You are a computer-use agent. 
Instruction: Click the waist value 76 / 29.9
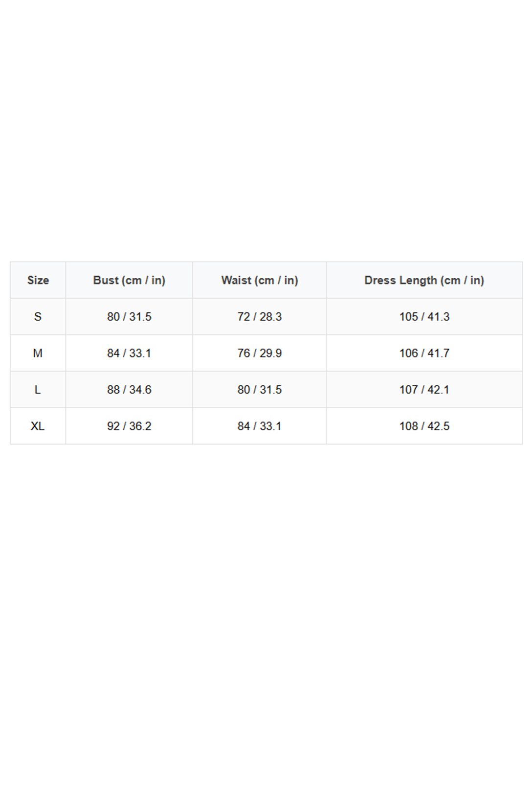point(260,353)
